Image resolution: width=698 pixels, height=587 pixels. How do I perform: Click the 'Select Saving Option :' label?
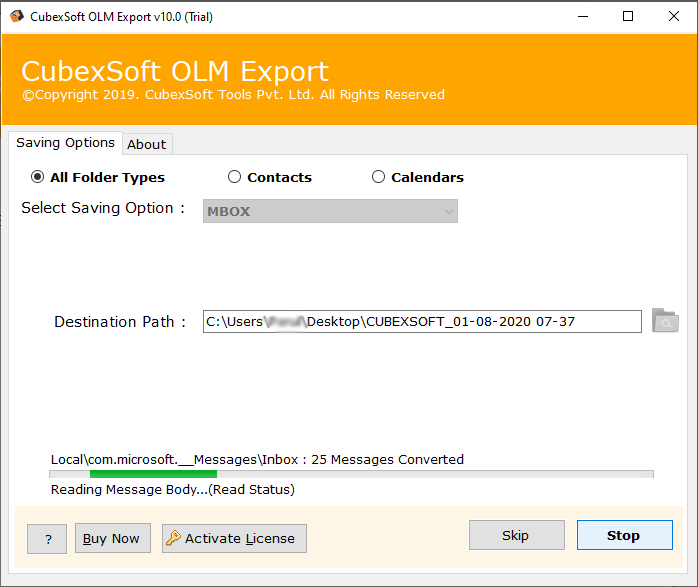[x=103, y=208]
